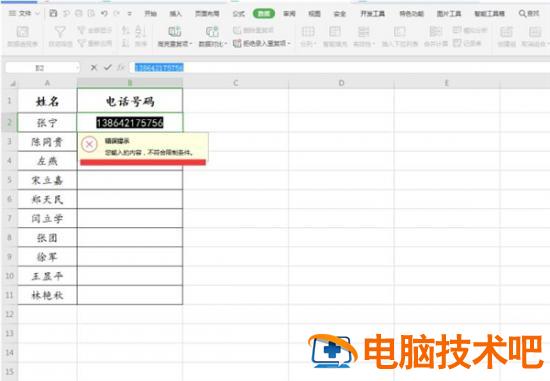The image size is (550, 381).
Task: Select column B header
Action: (x=130, y=83)
